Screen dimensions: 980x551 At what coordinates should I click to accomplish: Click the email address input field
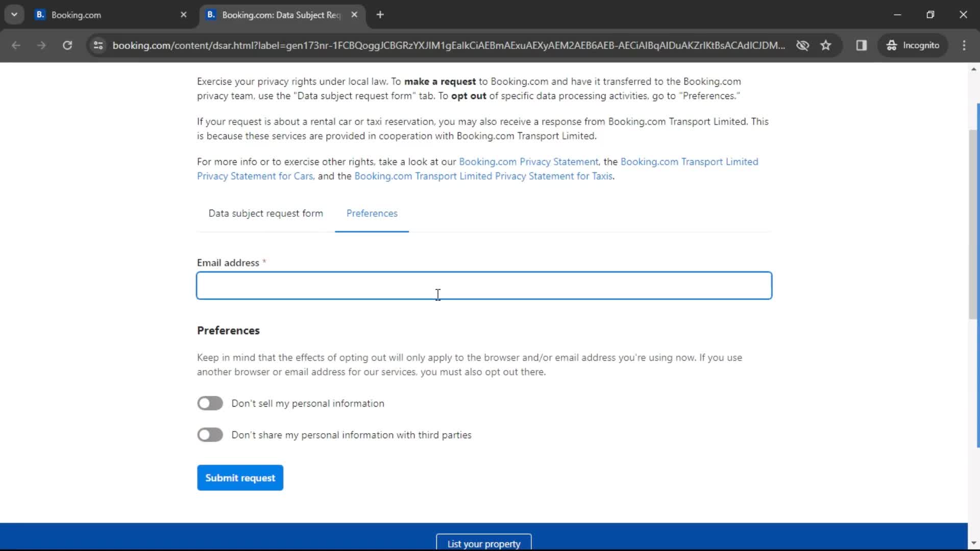click(484, 285)
